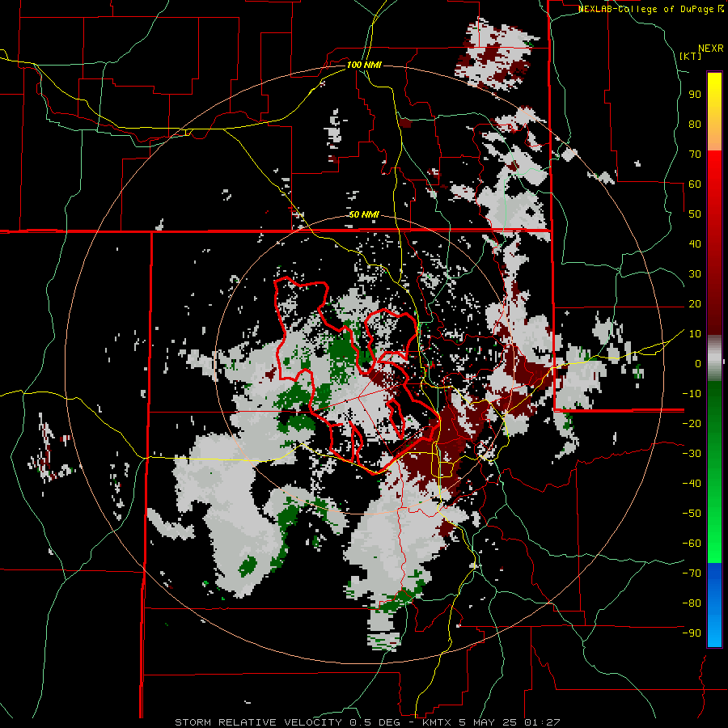Click the 50 NMI range ring label
The image size is (728, 728).
click(x=364, y=214)
